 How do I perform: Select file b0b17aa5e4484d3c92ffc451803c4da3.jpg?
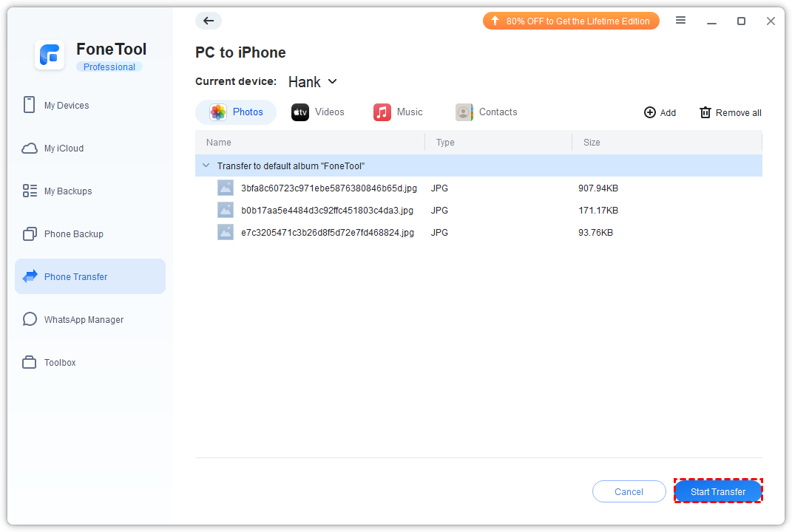pos(327,211)
